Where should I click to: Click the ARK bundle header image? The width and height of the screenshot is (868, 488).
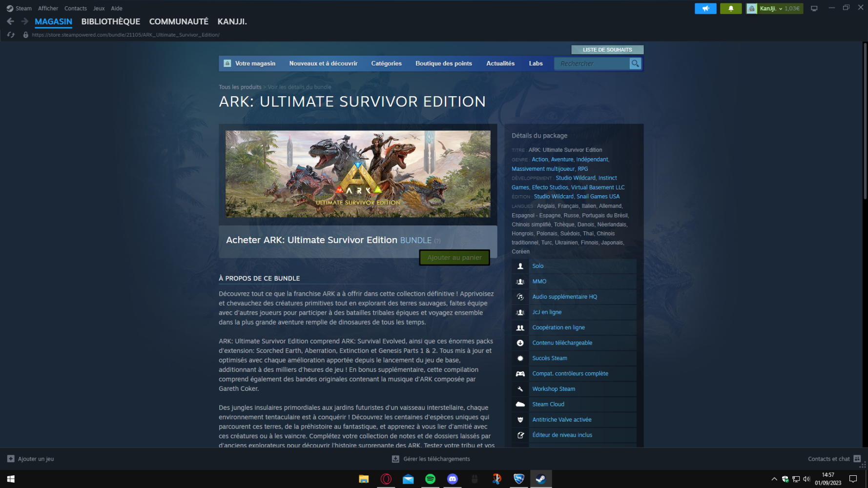click(358, 174)
